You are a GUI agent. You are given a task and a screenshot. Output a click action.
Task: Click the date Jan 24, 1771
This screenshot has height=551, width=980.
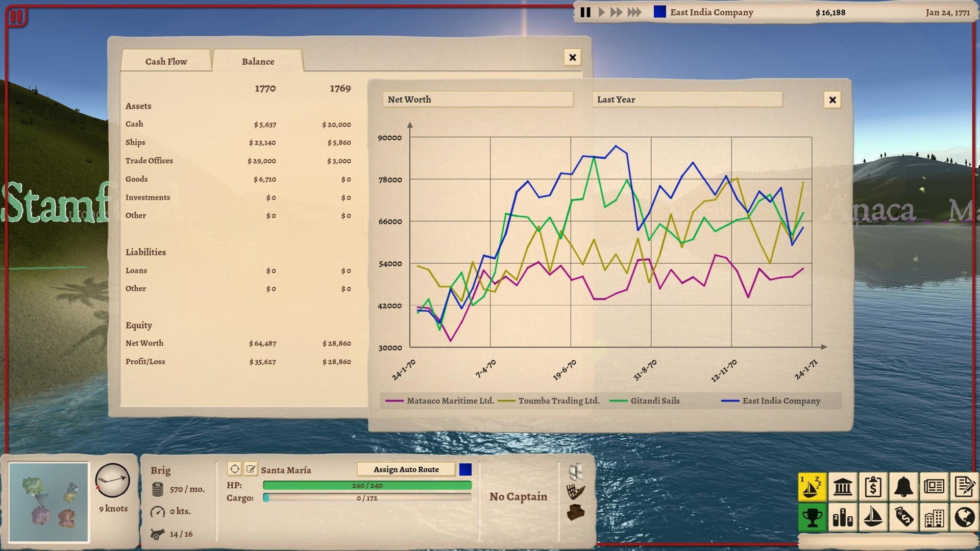click(x=948, y=13)
